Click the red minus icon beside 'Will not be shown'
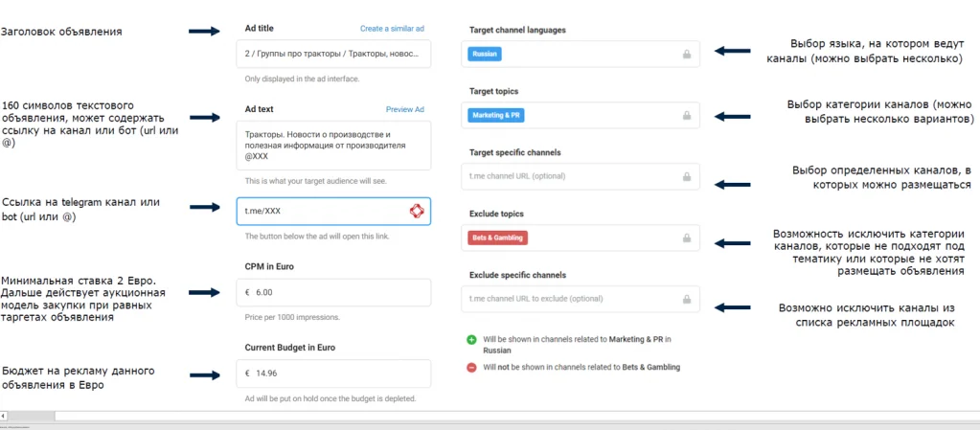The height and width of the screenshot is (430, 980). 471,367
